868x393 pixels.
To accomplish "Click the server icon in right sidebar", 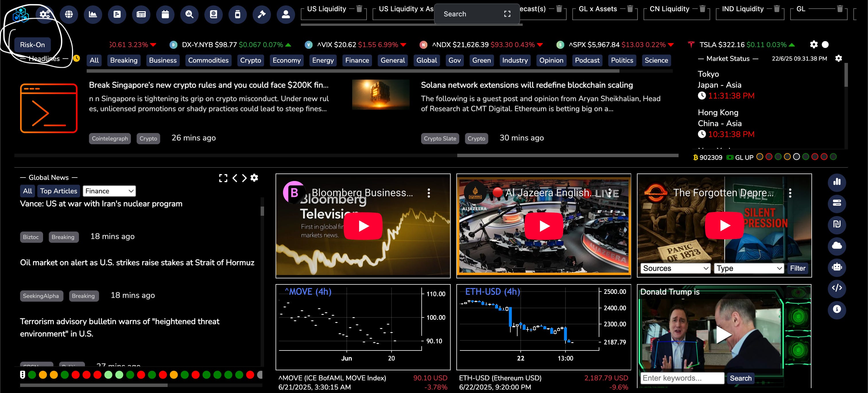I will click(837, 203).
